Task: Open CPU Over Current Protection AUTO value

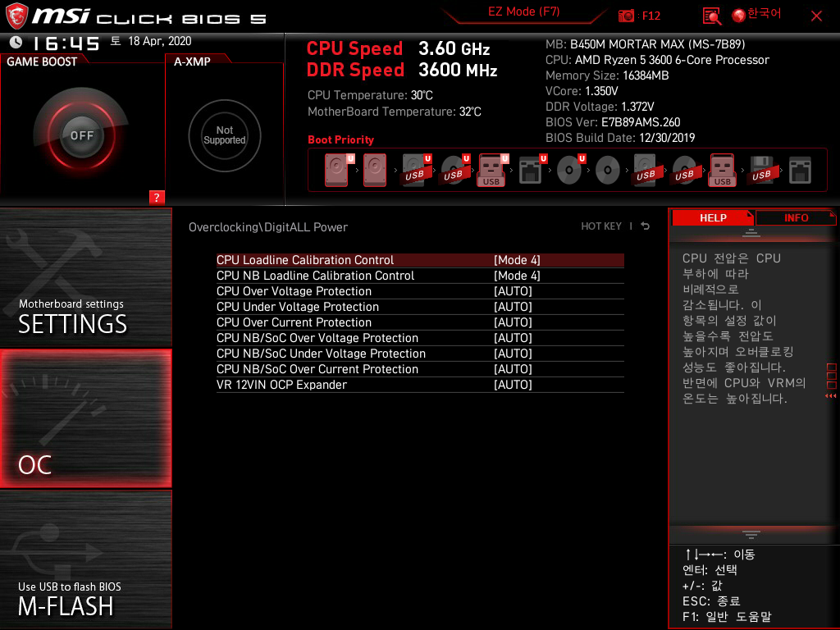Action: (x=513, y=322)
